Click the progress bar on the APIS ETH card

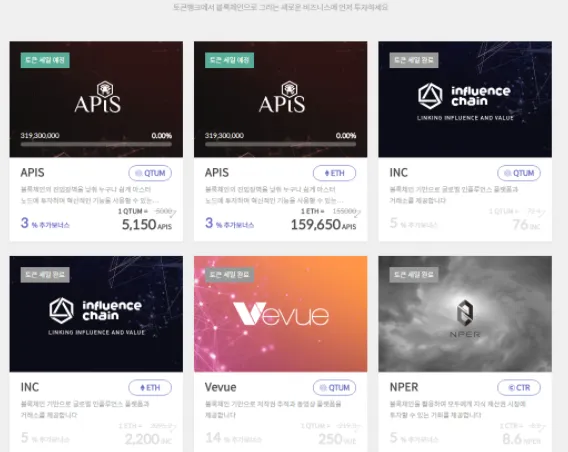tap(280, 144)
